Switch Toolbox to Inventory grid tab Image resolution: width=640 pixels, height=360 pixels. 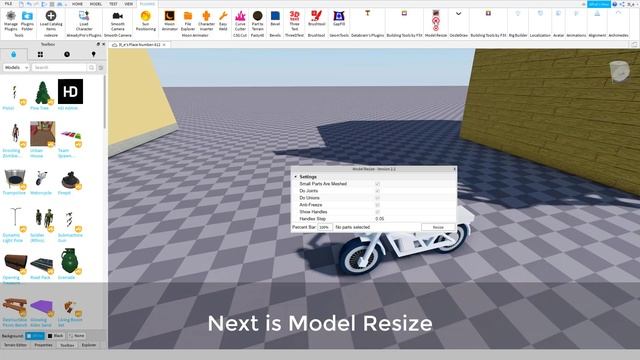(40, 54)
